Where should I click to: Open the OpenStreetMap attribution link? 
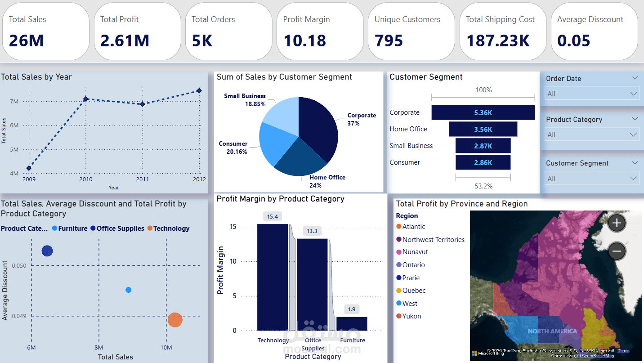pos(595,356)
